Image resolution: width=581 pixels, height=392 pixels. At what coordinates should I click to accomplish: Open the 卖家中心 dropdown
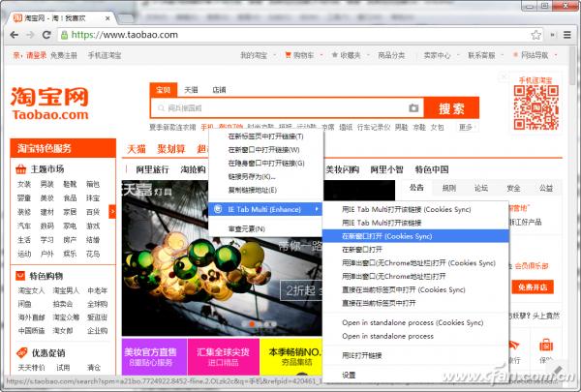(441, 55)
